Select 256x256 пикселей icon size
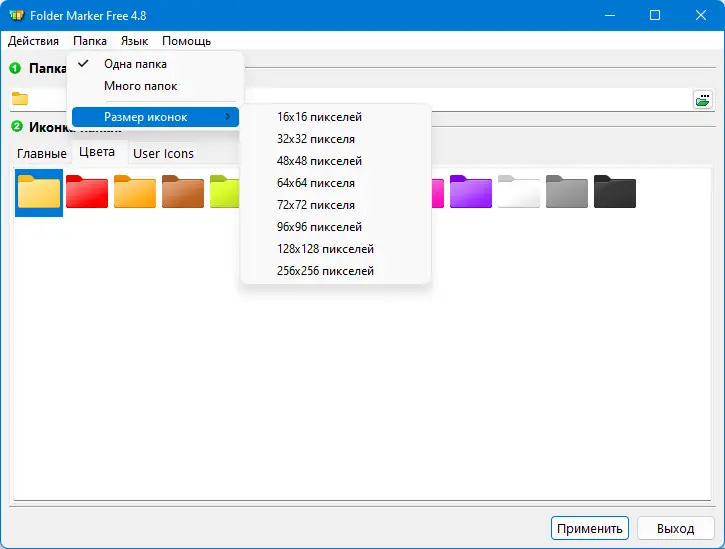Viewport: 725px width, 549px height. click(x=336, y=271)
